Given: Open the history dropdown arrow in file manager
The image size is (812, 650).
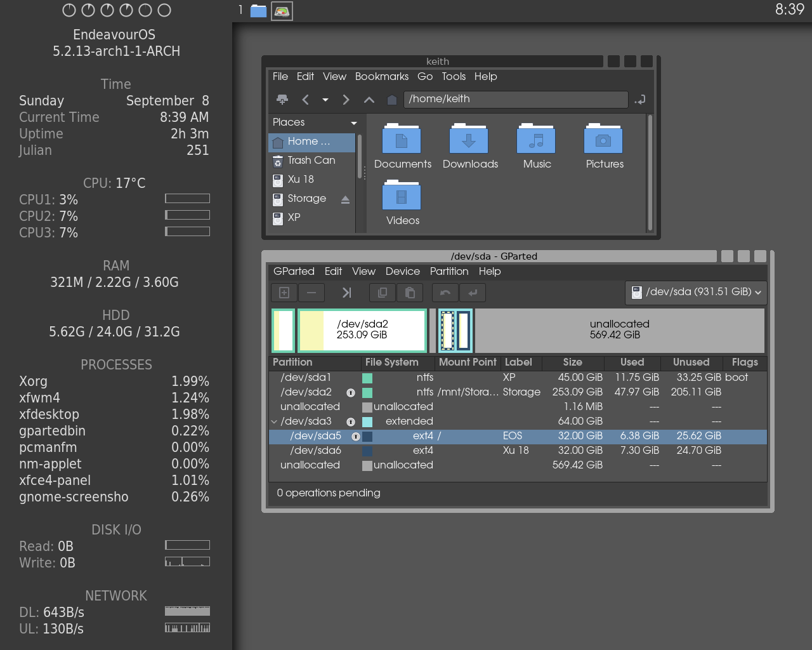Looking at the screenshot, I should (x=325, y=100).
